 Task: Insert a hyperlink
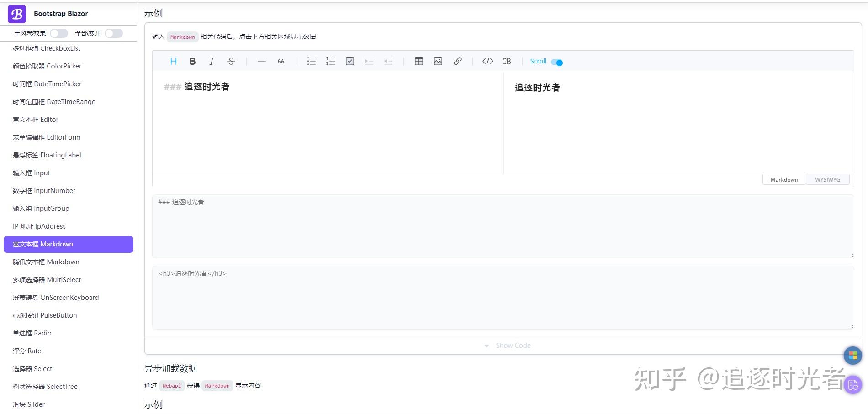(x=458, y=61)
